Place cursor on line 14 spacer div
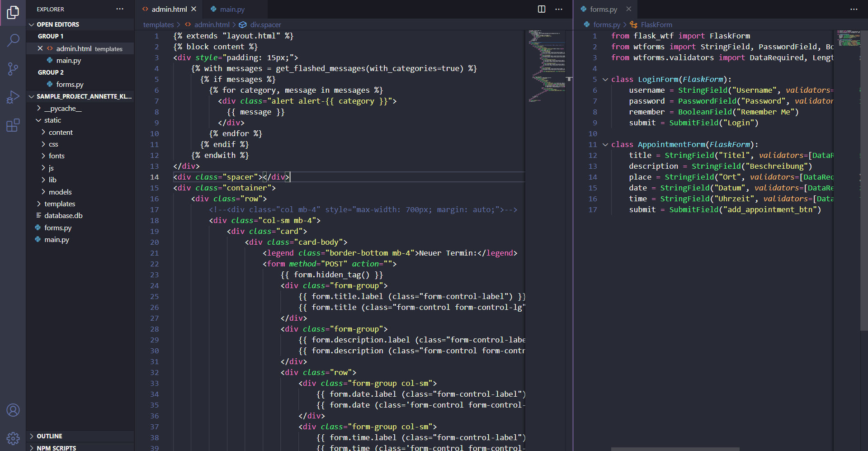868x451 pixels. pos(231,177)
